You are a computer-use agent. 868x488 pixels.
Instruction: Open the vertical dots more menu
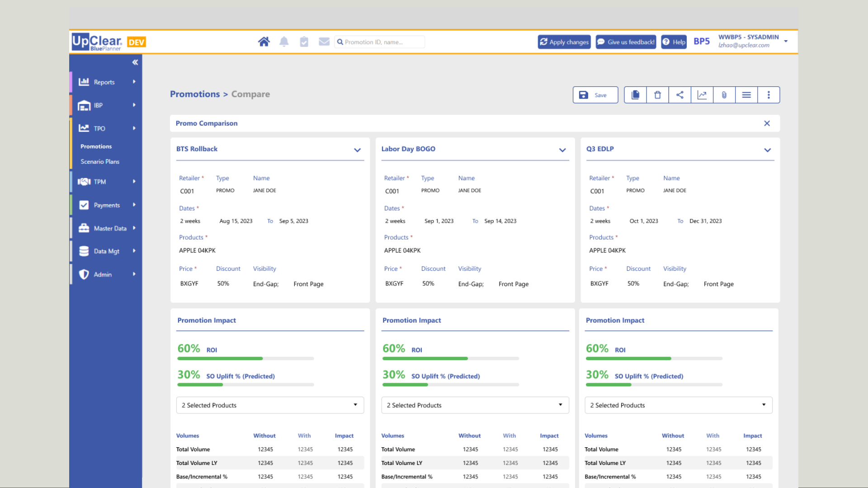[x=769, y=95]
